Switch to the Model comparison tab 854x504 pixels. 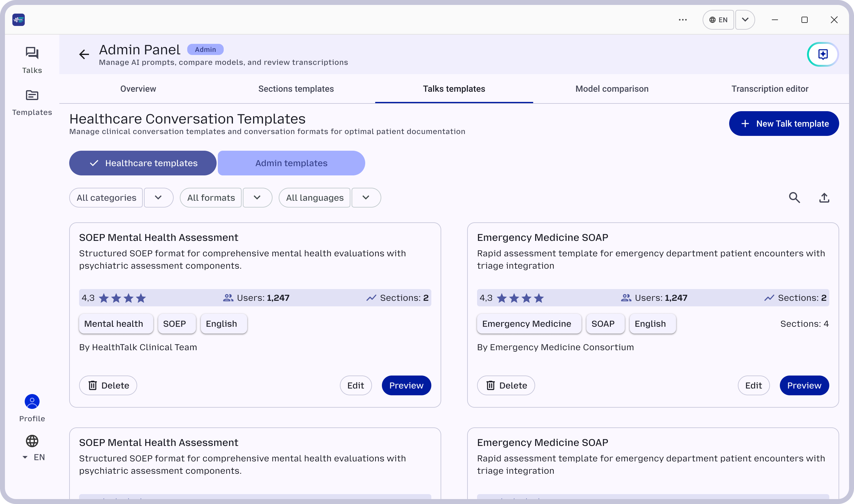point(612,89)
